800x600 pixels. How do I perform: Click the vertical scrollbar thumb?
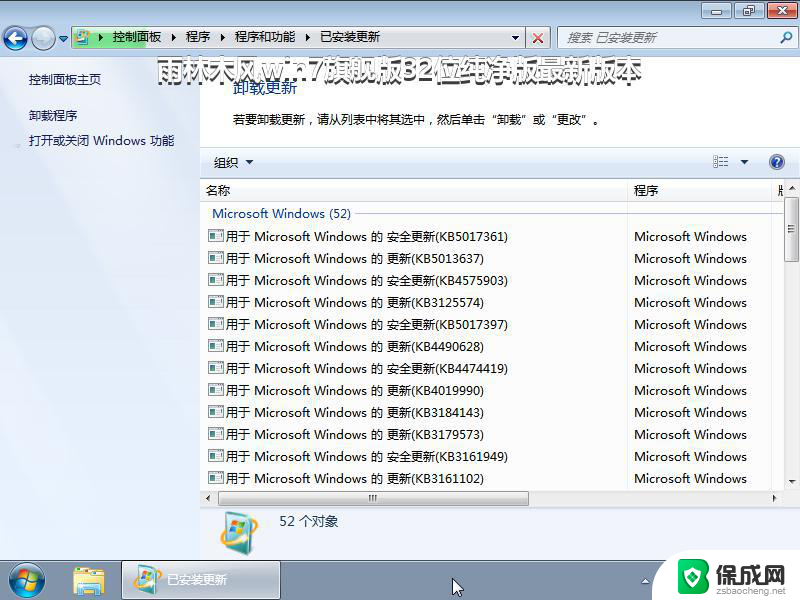[x=791, y=229]
